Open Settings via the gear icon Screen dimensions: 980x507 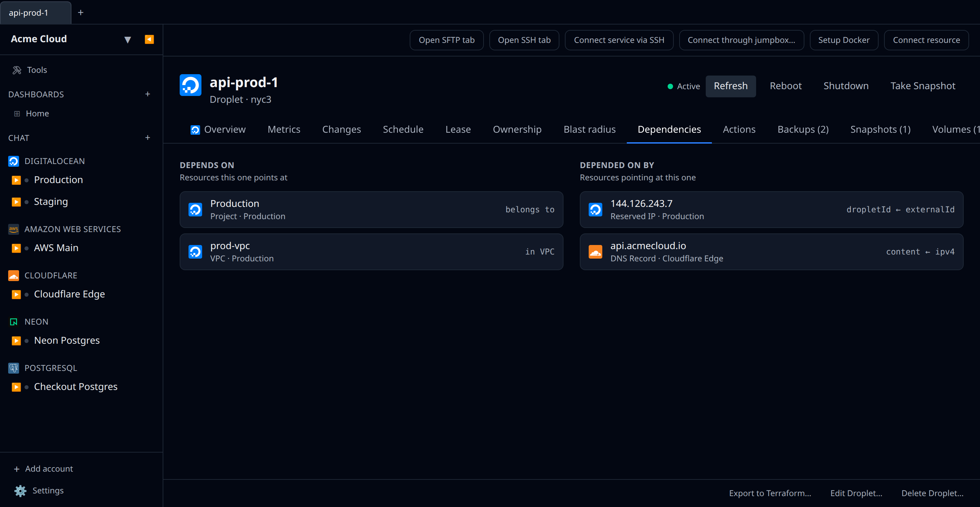pyautogui.click(x=20, y=491)
